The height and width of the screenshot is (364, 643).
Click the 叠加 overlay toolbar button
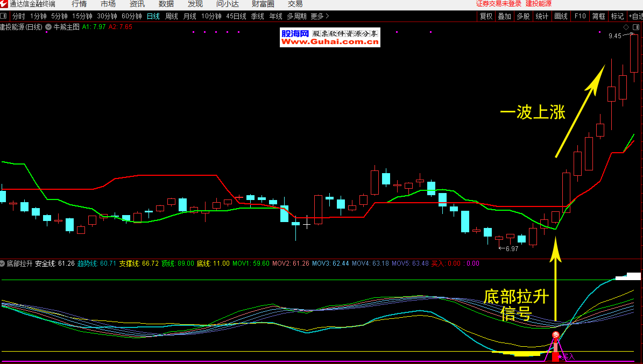[x=504, y=16]
